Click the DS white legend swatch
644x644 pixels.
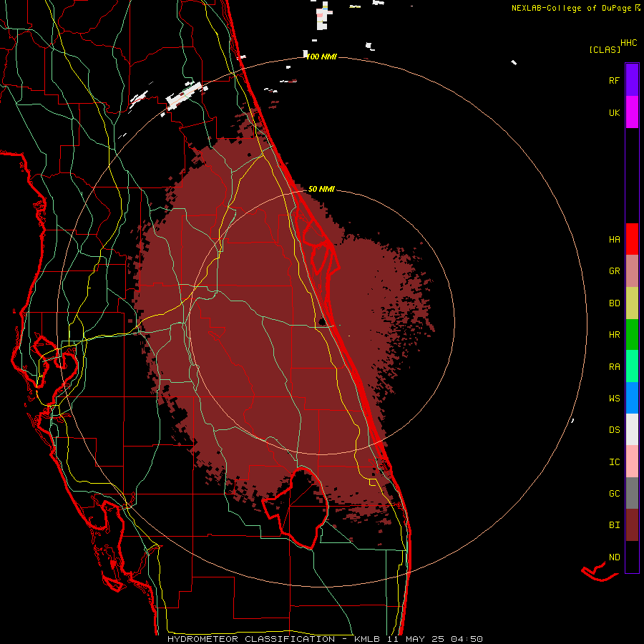coord(632,429)
